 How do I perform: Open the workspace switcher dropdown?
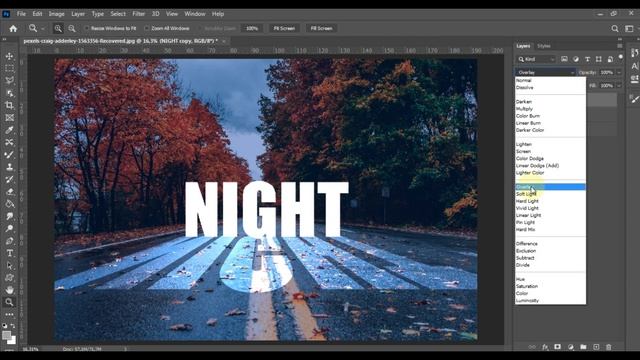tap(630, 28)
